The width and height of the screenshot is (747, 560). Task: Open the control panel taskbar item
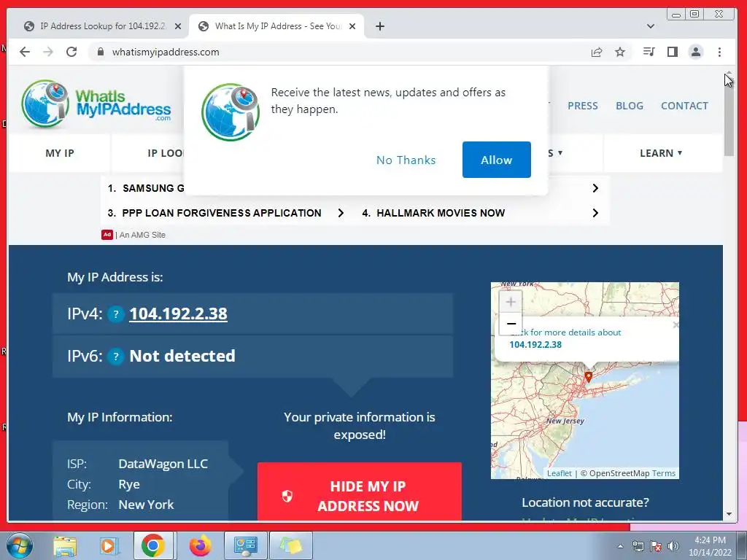[x=245, y=545]
